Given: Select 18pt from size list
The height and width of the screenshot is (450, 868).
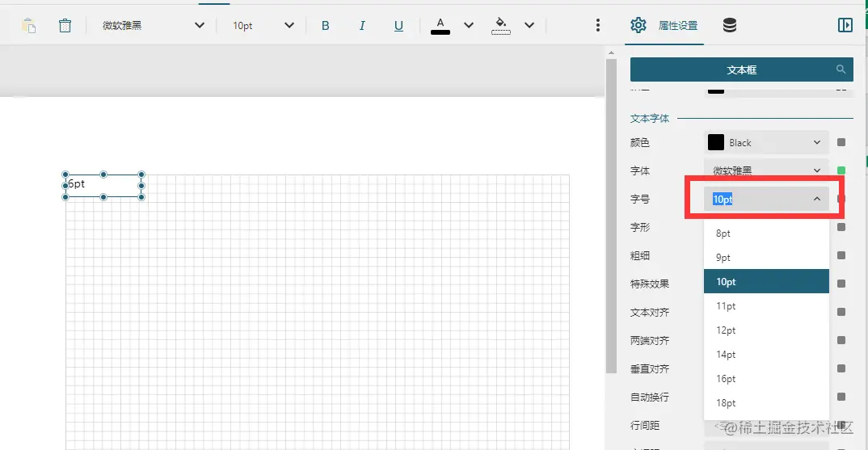Looking at the screenshot, I should [x=766, y=403].
